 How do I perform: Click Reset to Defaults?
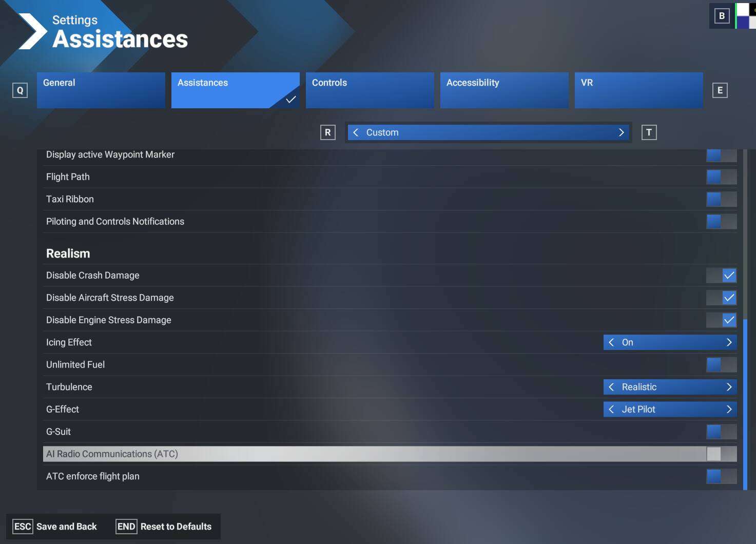click(x=176, y=527)
